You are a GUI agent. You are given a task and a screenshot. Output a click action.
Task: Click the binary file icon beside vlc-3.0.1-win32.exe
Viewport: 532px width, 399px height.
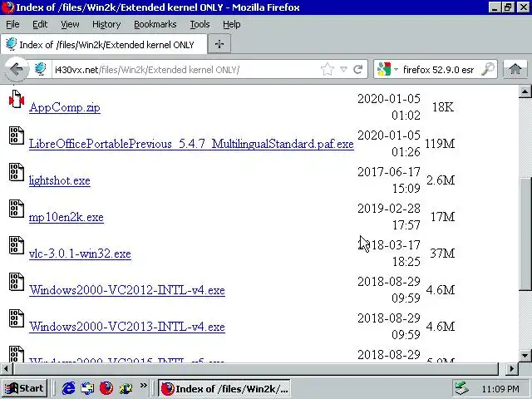coord(17,245)
